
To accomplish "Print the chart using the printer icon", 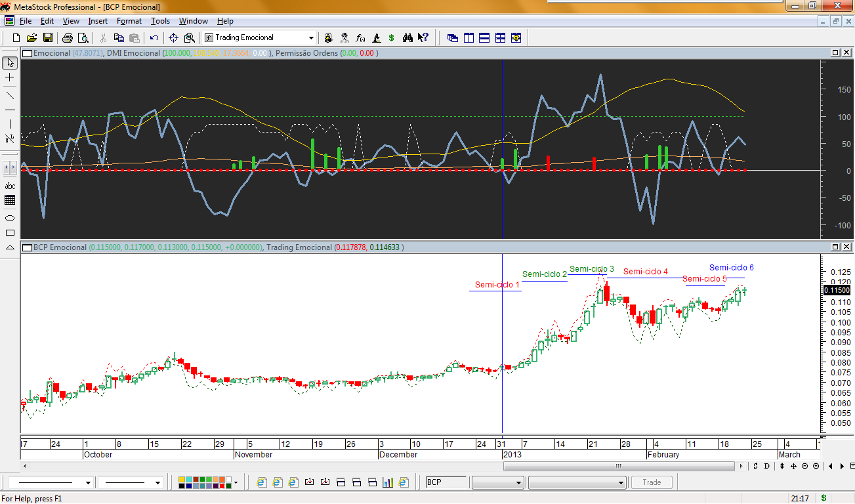I will coord(68,37).
